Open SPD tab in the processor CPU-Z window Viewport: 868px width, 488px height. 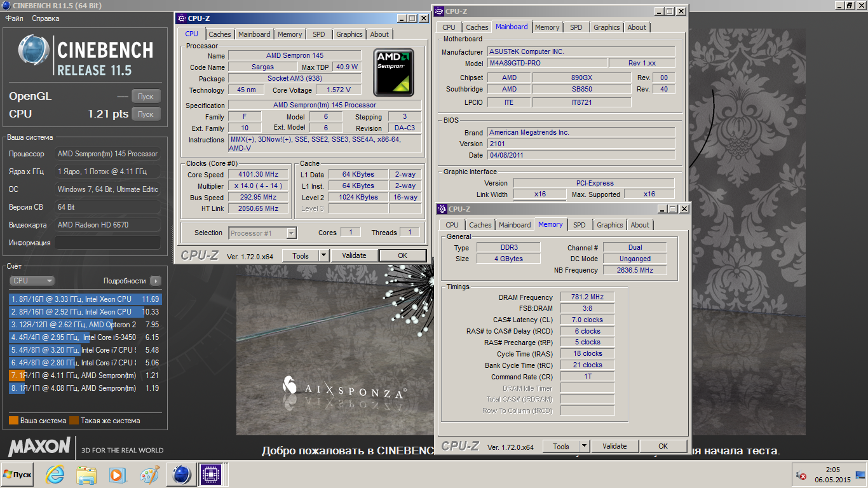(x=319, y=34)
